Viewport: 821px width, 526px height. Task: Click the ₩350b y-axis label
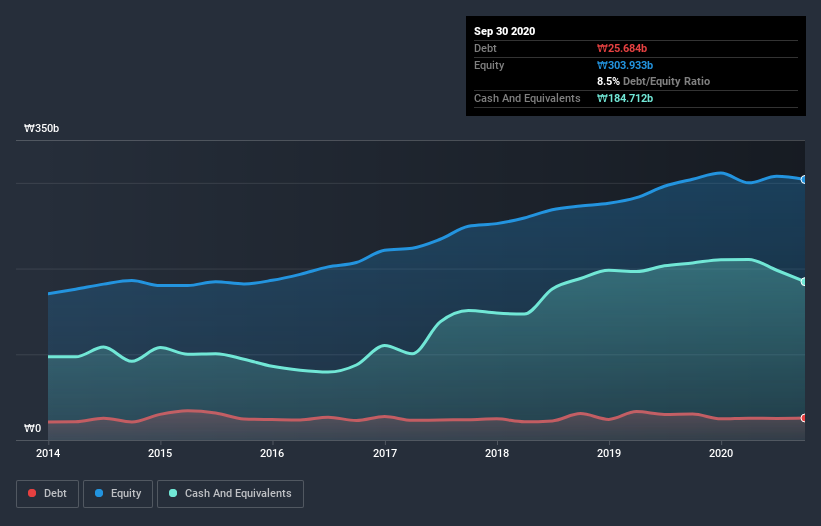click(41, 128)
